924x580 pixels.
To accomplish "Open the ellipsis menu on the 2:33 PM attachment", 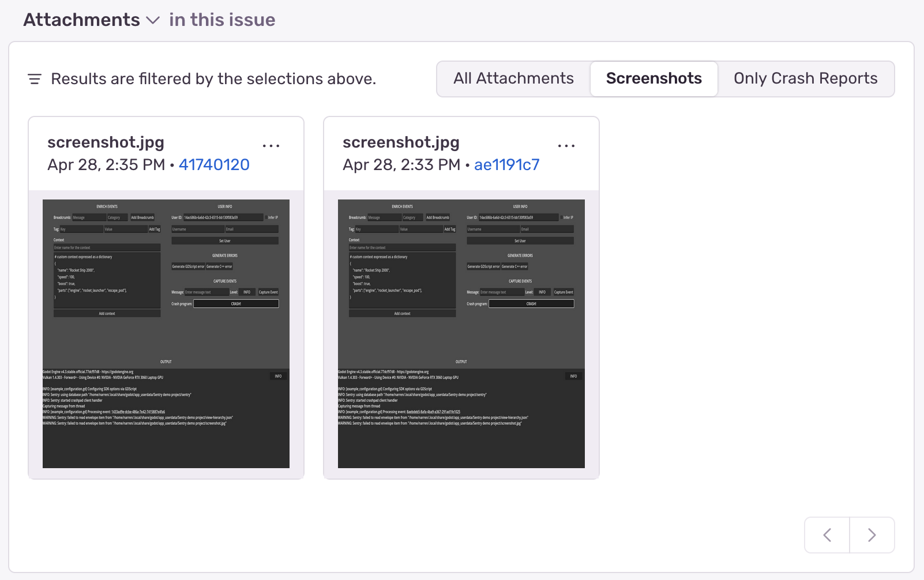I will 566,145.
